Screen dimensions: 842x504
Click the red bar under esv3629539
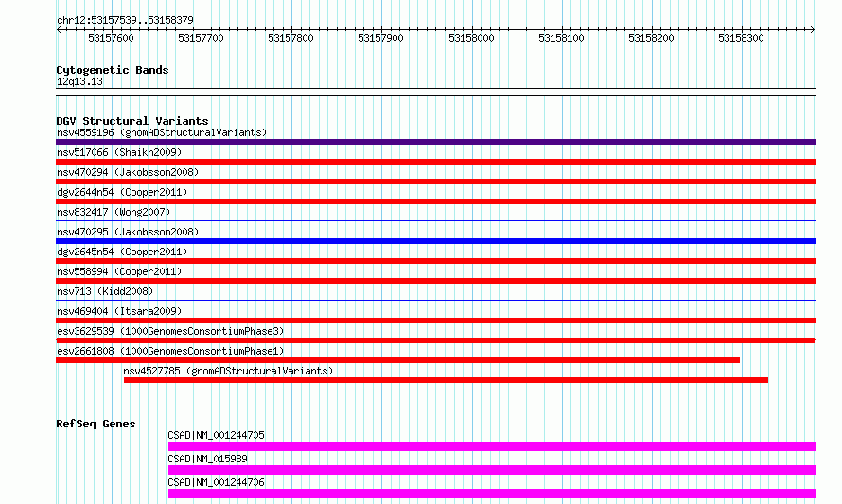(x=435, y=340)
